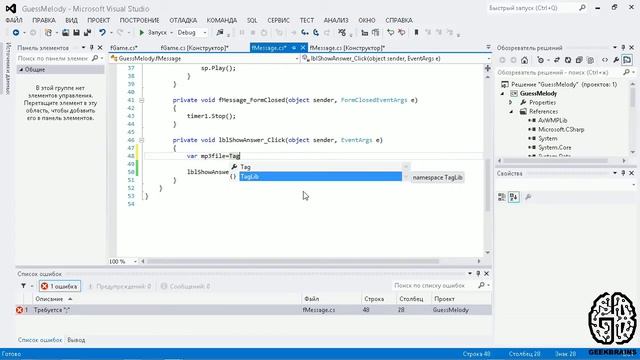Toggle the Предупреждений 0 warnings filter
The image size is (640, 360).
tap(119, 287)
